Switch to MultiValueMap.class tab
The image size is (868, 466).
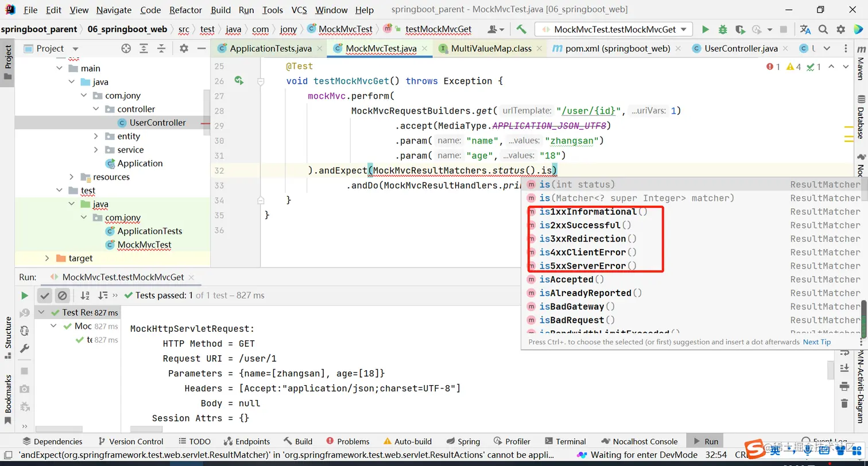coord(491,49)
